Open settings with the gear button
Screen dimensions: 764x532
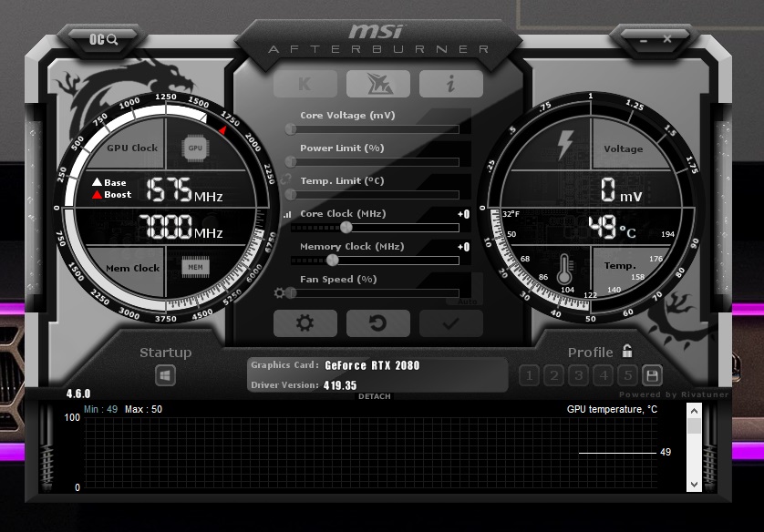tap(305, 323)
